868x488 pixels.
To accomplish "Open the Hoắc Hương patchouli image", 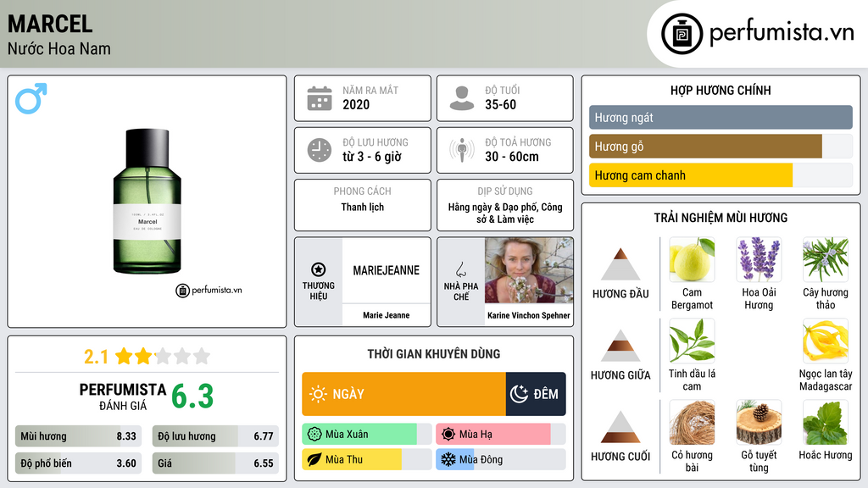I will tap(826, 422).
